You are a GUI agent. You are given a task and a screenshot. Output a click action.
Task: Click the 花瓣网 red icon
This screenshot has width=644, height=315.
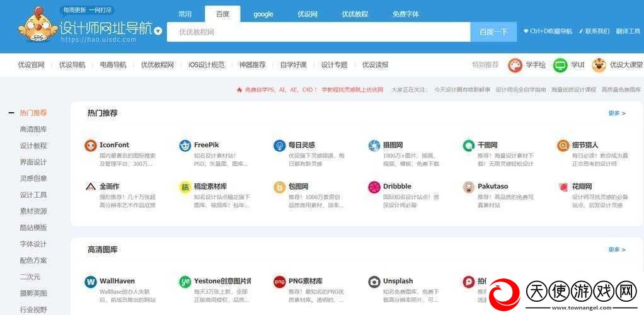point(563,187)
